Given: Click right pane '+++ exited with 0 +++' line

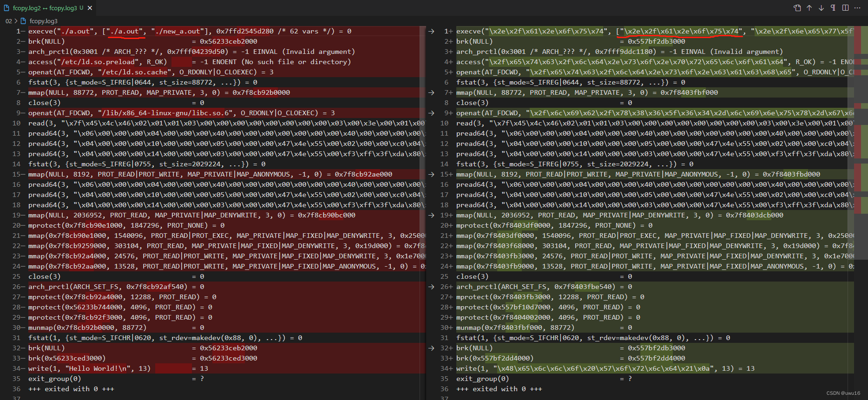Looking at the screenshot, I should point(499,389).
